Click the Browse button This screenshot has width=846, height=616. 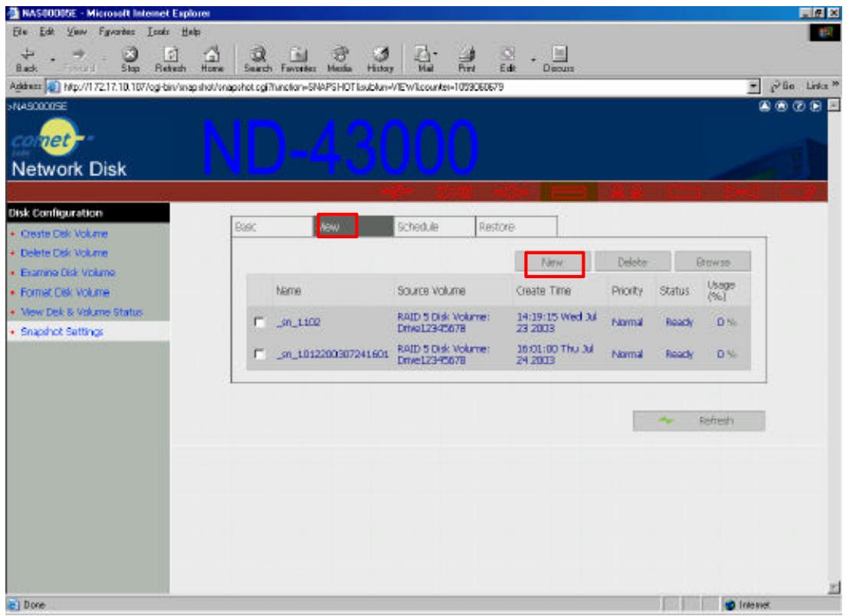[713, 262]
